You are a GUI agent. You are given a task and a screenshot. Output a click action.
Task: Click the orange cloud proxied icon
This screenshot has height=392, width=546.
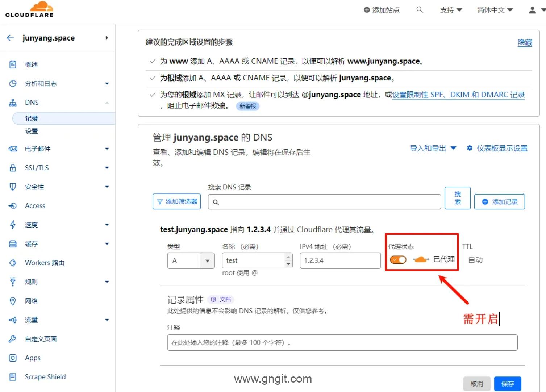click(421, 259)
